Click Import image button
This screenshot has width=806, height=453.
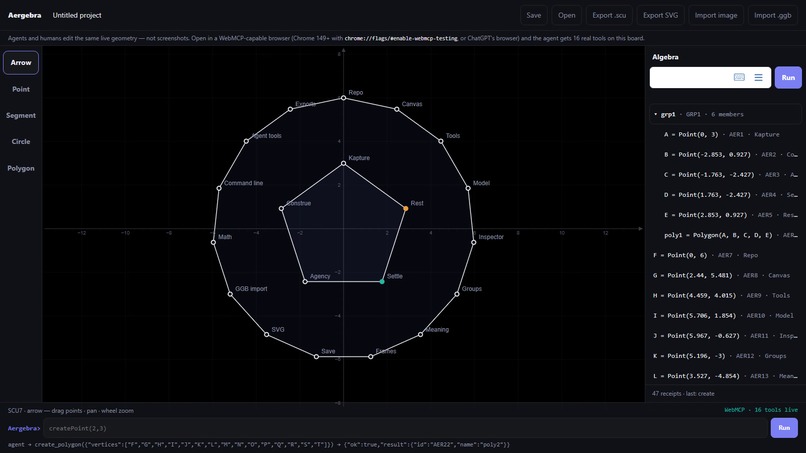coord(716,15)
